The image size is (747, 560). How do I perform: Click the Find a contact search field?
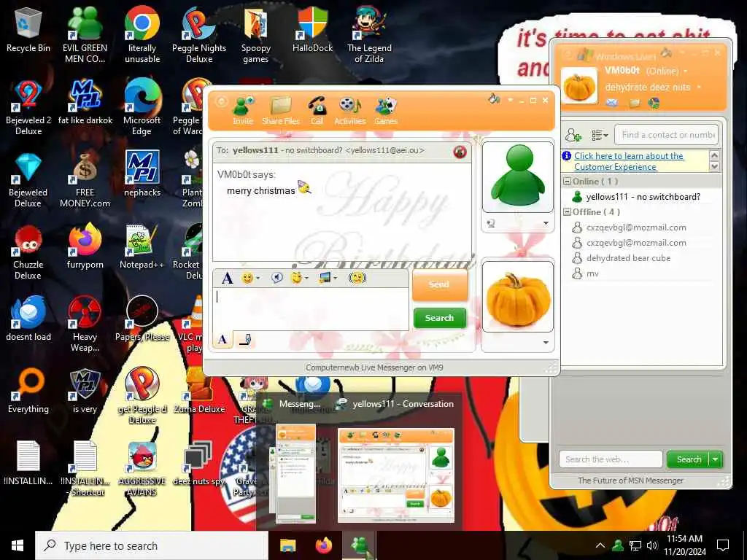coord(666,135)
